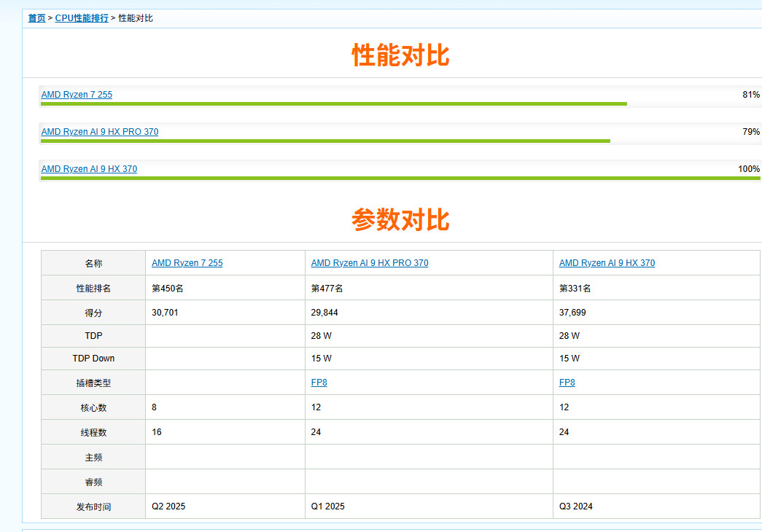Select 15 W TDP Down for Ryzen AI 9 HX 370

[x=569, y=359]
